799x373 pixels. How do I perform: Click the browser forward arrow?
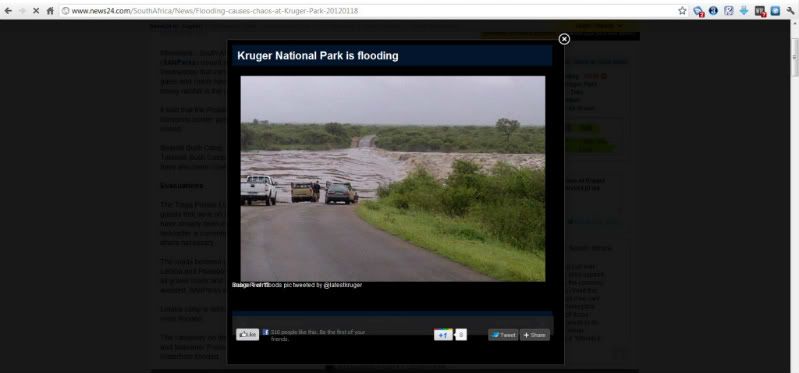22,11
